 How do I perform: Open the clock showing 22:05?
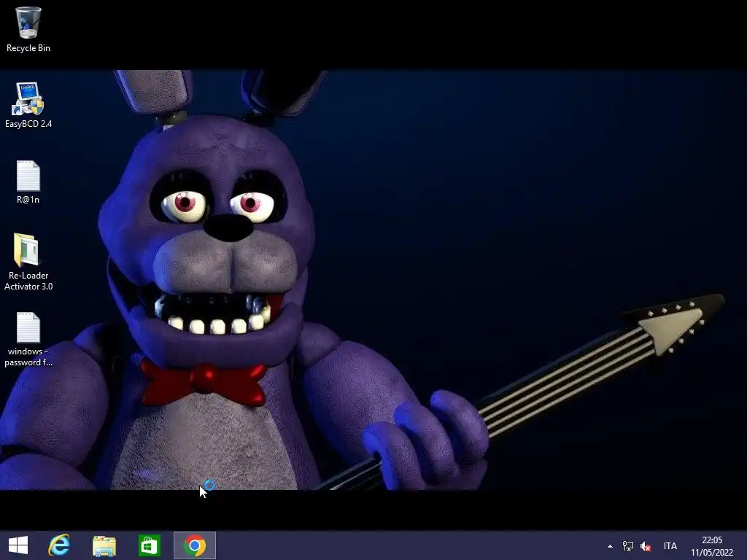tap(712, 540)
